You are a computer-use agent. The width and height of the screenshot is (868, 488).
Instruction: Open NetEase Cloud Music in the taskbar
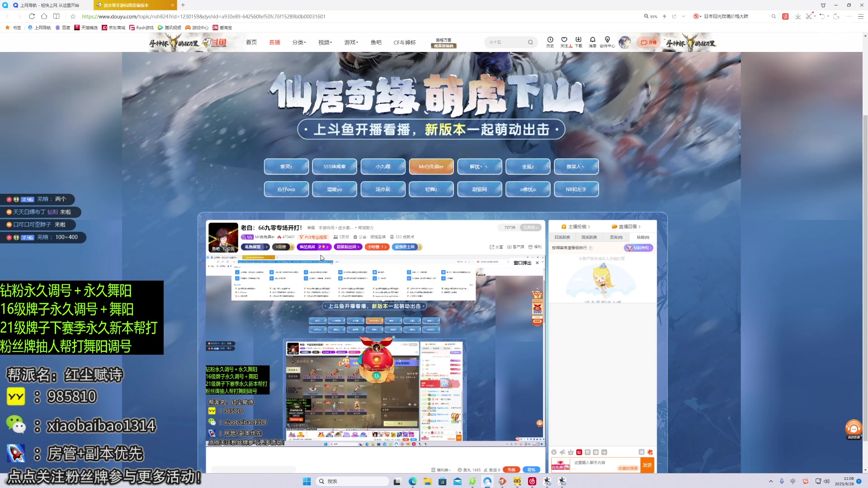(532, 482)
